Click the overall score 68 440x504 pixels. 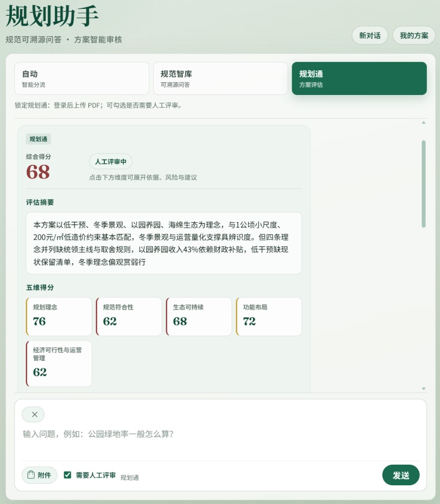(38, 172)
